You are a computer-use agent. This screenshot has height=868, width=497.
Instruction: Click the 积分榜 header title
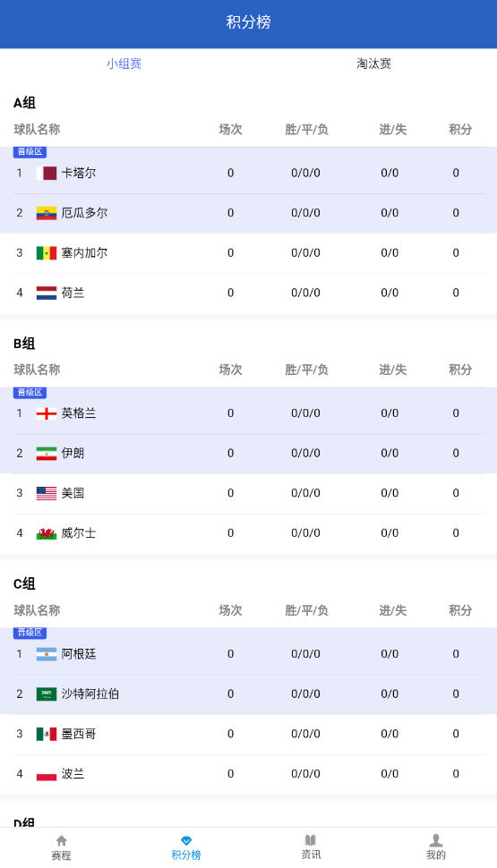coord(248,22)
